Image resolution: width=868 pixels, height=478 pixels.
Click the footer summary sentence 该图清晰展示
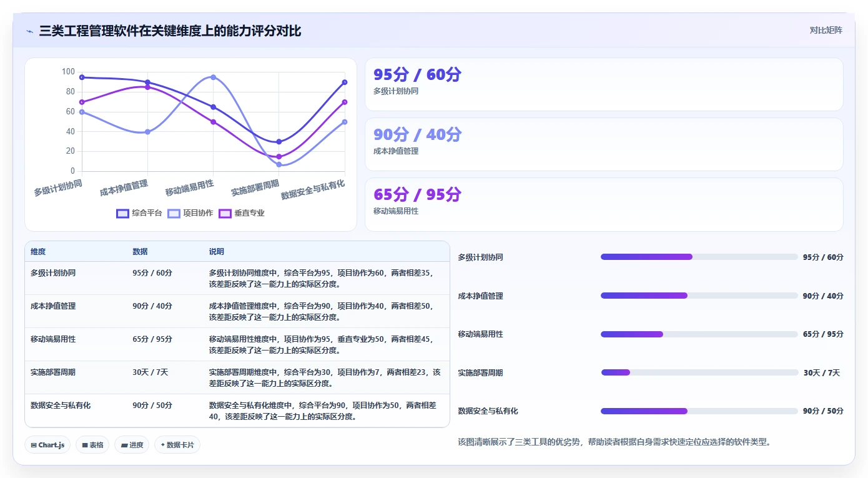[614, 442]
